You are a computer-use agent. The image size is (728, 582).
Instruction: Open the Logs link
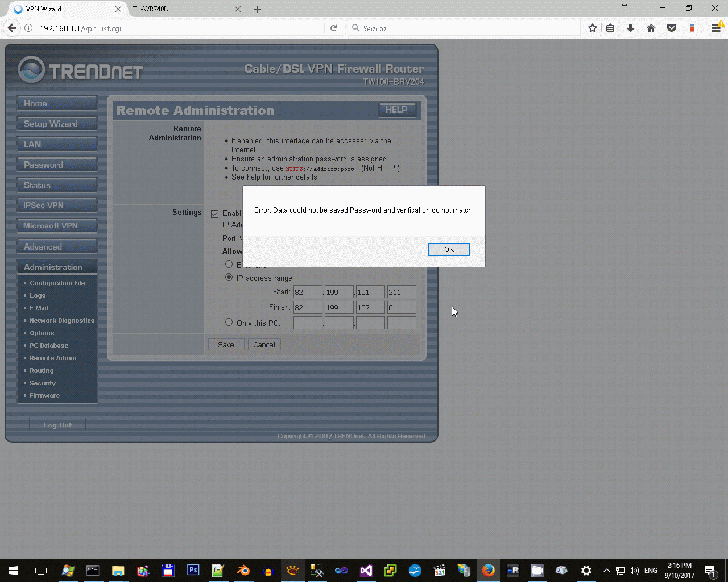(x=38, y=296)
